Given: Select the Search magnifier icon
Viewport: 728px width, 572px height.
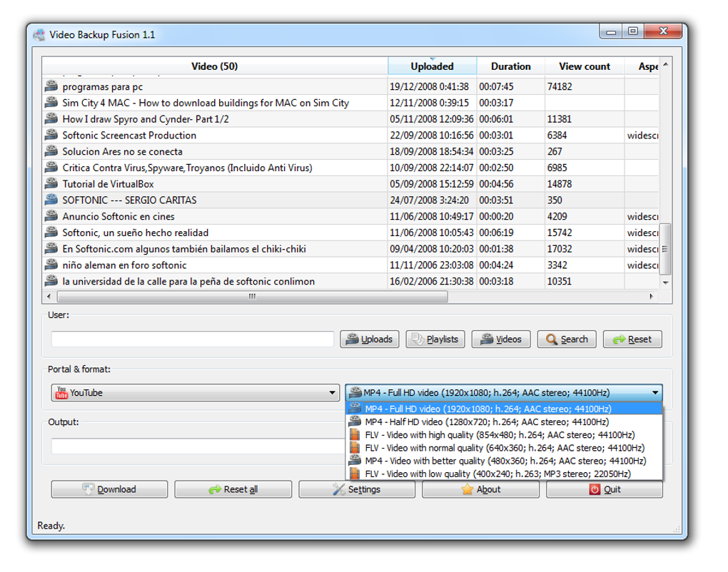Looking at the screenshot, I should (552, 339).
